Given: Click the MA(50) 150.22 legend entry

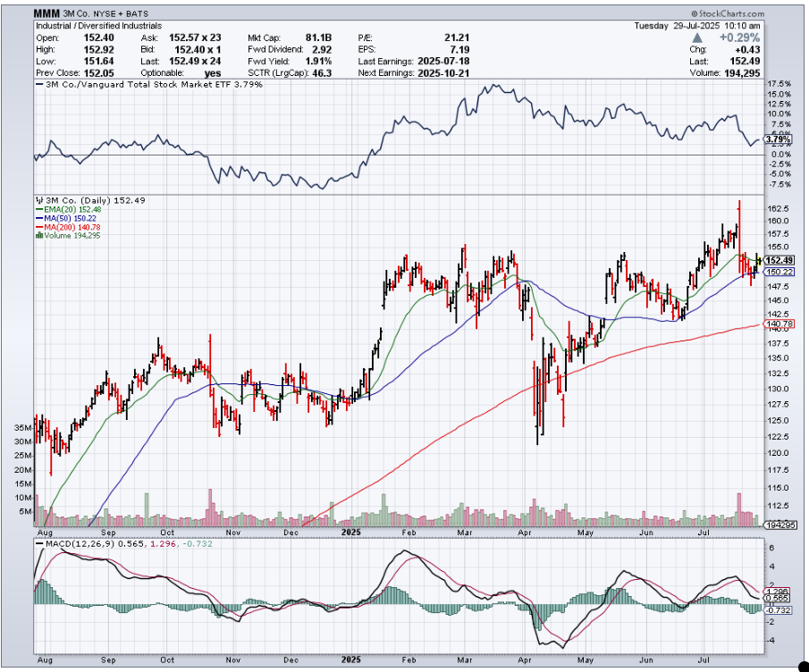Looking at the screenshot, I should click(66, 219).
